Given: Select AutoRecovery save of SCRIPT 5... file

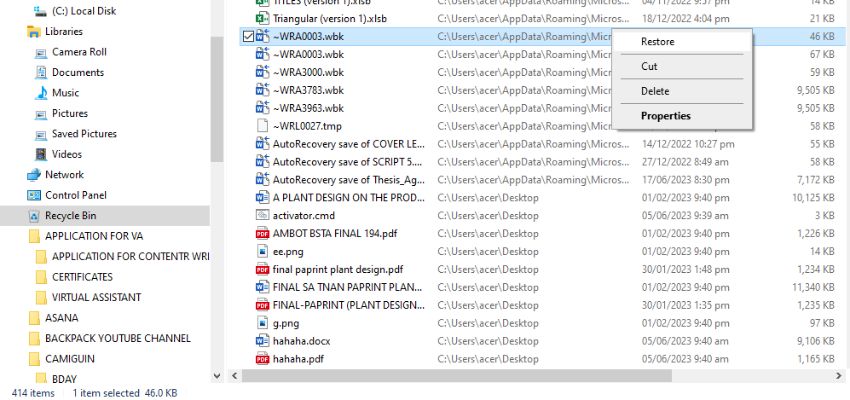Looking at the screenshot, I should [347, 162].
